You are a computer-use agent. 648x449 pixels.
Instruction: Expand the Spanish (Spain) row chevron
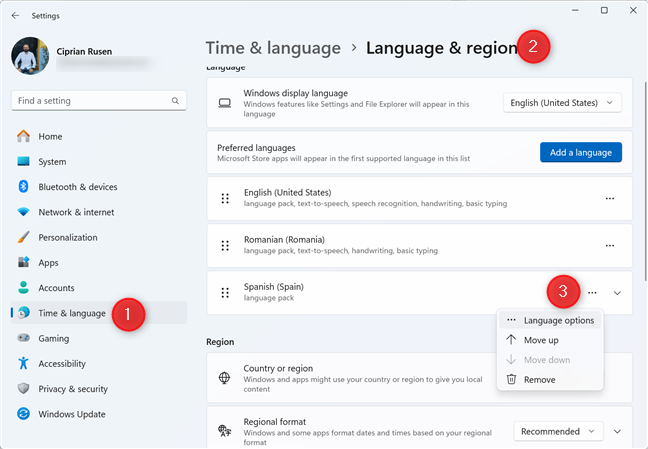point(617,293)
